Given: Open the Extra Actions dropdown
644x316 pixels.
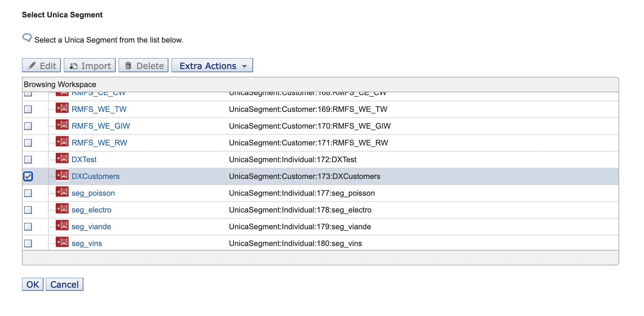Looking at the screenshot, I should 212,65.
